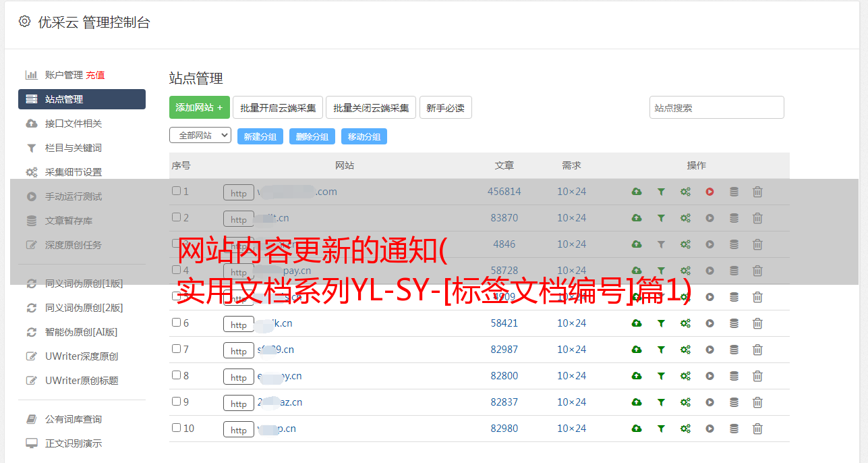The image size is (868, 463).
Task: Click 10×24 demand value in row 8
Action: pos(571,376)
